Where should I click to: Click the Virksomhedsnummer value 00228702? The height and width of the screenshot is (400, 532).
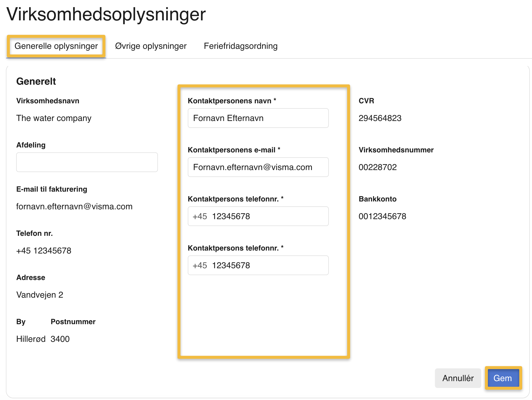pos(378,167)
